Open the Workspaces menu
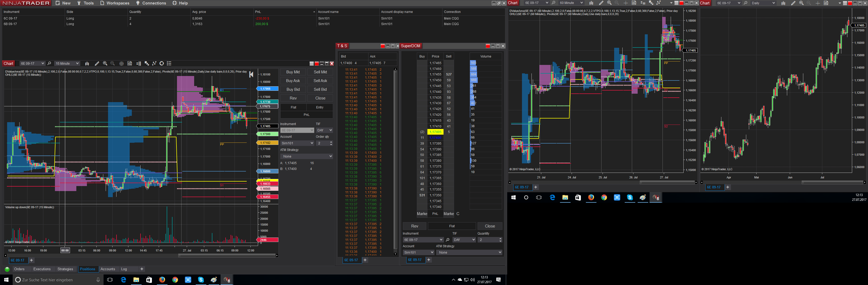Screen dimensions: 868x285 coord(115,3)
